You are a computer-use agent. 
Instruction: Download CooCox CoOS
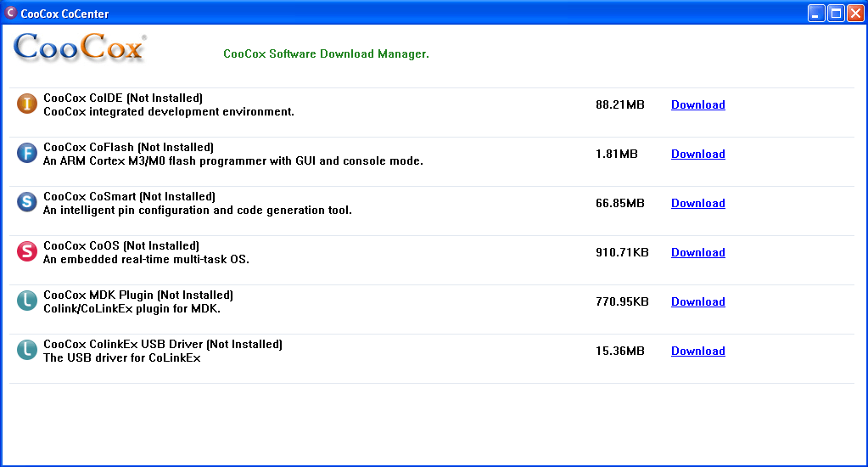click(698, 253)
